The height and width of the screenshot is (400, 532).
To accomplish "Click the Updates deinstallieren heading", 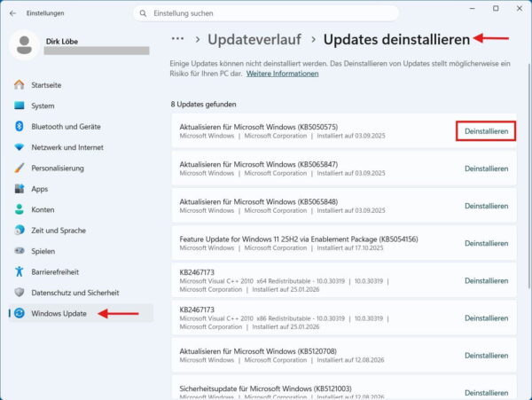I will [x=396, y=39].
